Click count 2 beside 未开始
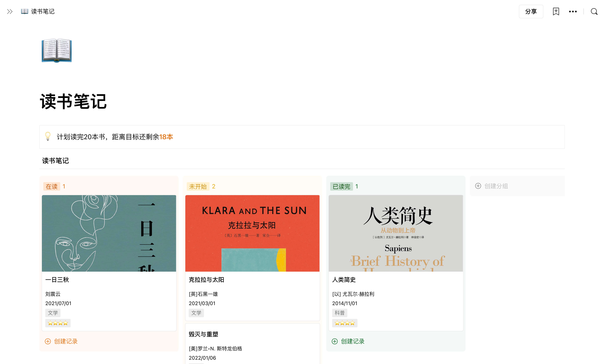 (213, 187)
